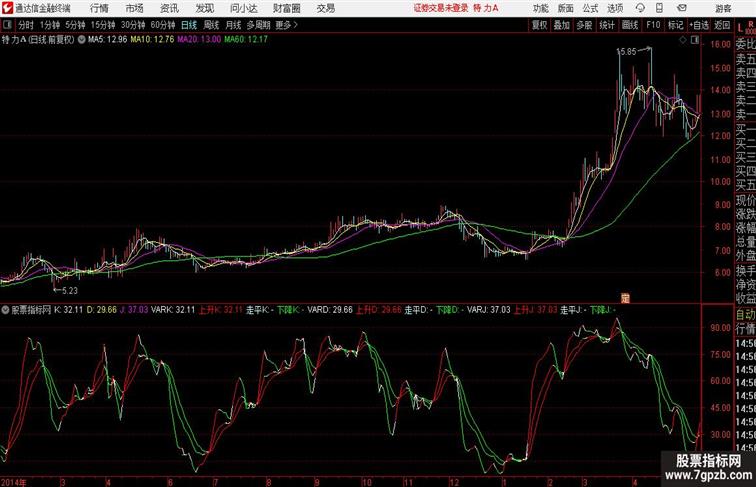Click the 统计 statistics button

point(607,25)
